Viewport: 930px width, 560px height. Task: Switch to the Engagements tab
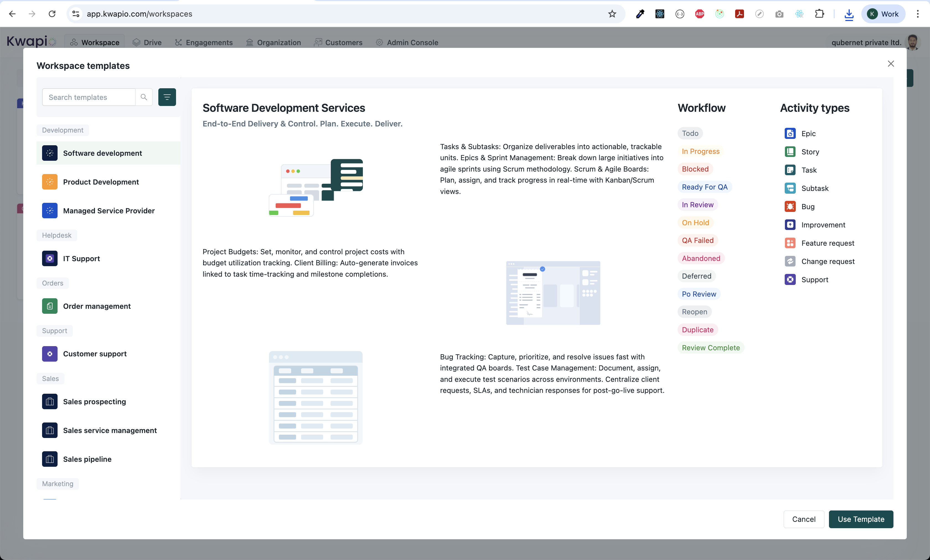(x=204, y=42)
